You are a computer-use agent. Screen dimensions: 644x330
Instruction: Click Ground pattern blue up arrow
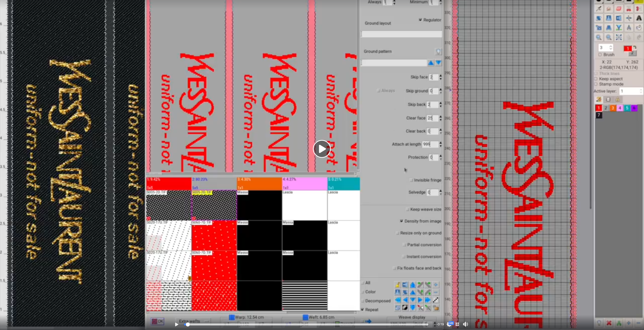point(431,63)
